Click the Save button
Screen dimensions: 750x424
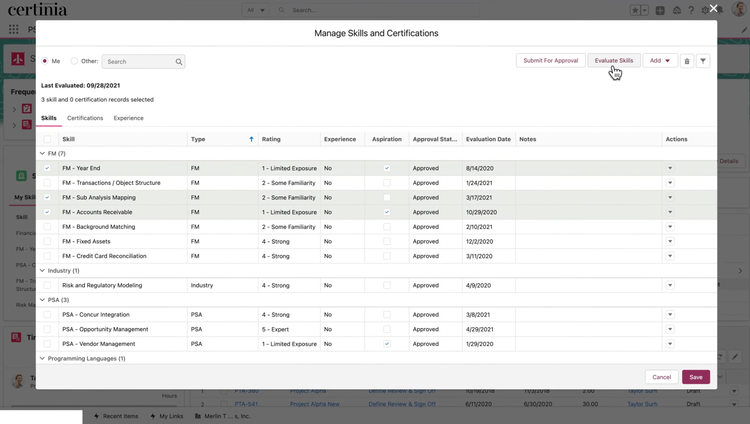(x=696, y=377)
